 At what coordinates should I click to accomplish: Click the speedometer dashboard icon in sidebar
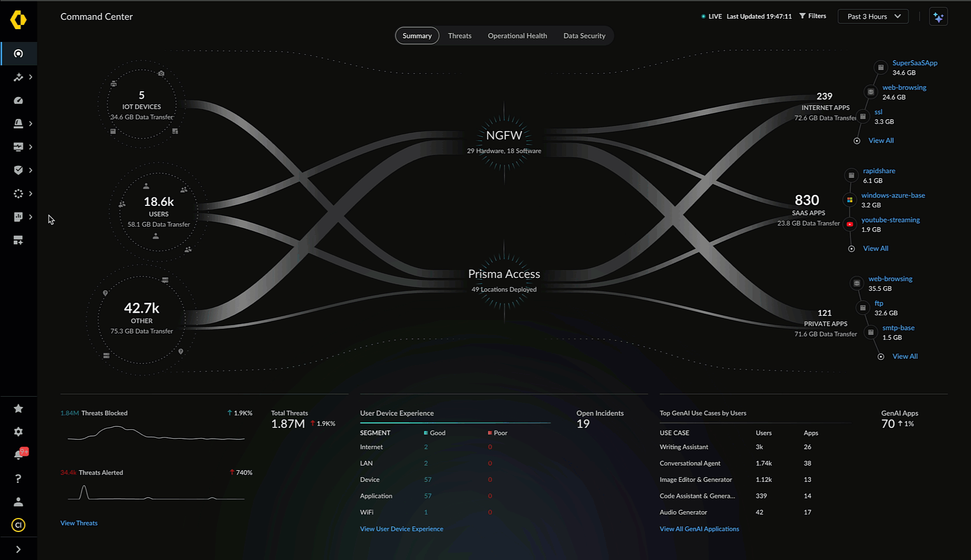coord(18,101)
